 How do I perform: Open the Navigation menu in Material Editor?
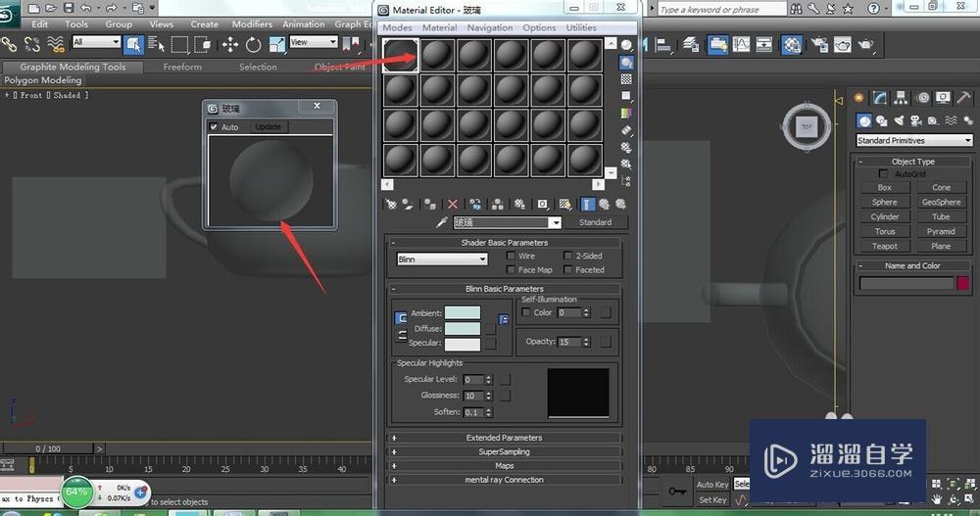(489, 28)
